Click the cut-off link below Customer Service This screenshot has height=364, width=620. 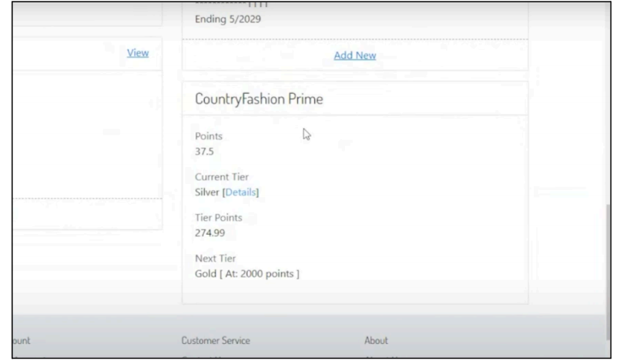(204, 356)
